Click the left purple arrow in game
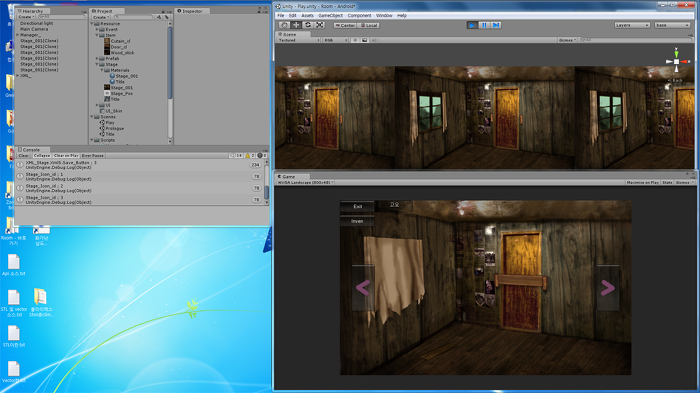Image resolution: width=700 pixels, height=393 pixels. coord(363,288)
